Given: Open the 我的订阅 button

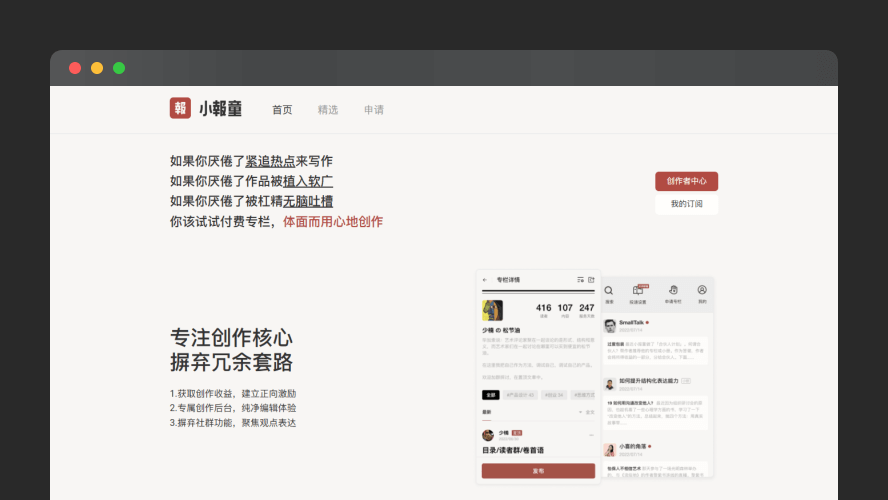Looking at the screenshot, I should click(x=686, y=204).
